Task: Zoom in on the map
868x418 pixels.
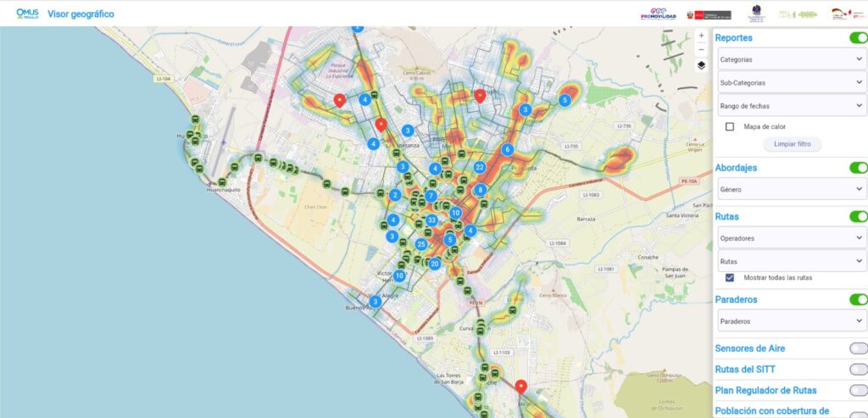Action: (x=701, y=36)
